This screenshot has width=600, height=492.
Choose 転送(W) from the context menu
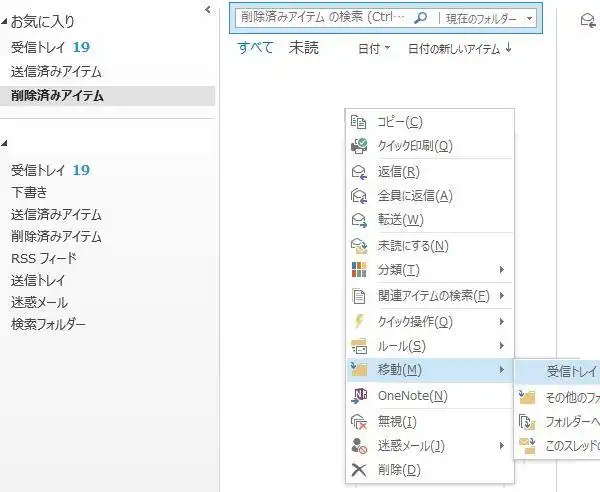point(430,220)
